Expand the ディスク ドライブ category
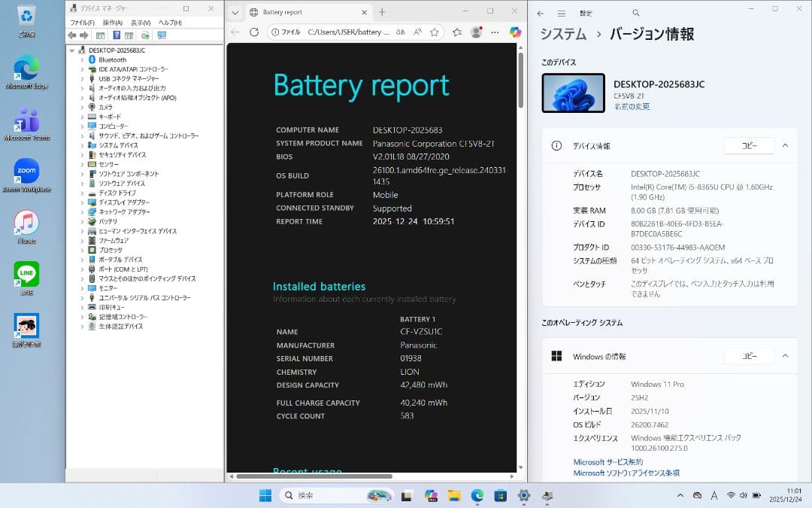This screenshot has width=812, height=508. 82,193
